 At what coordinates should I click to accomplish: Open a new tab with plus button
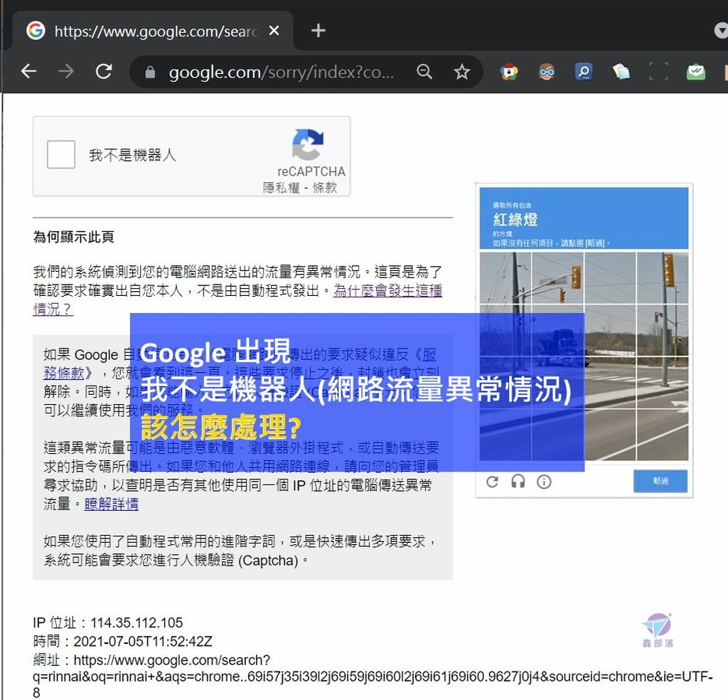pos(318,31)
